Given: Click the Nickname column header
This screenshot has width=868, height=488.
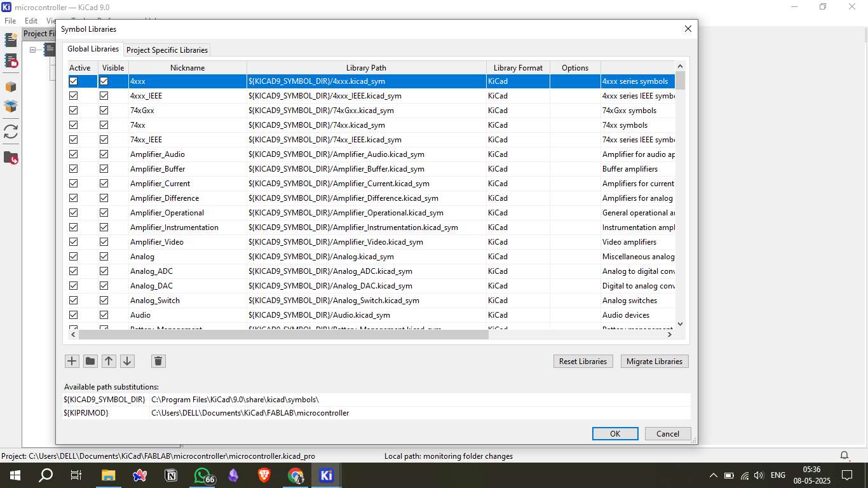Looking at the screenshot, I should 187,68.
